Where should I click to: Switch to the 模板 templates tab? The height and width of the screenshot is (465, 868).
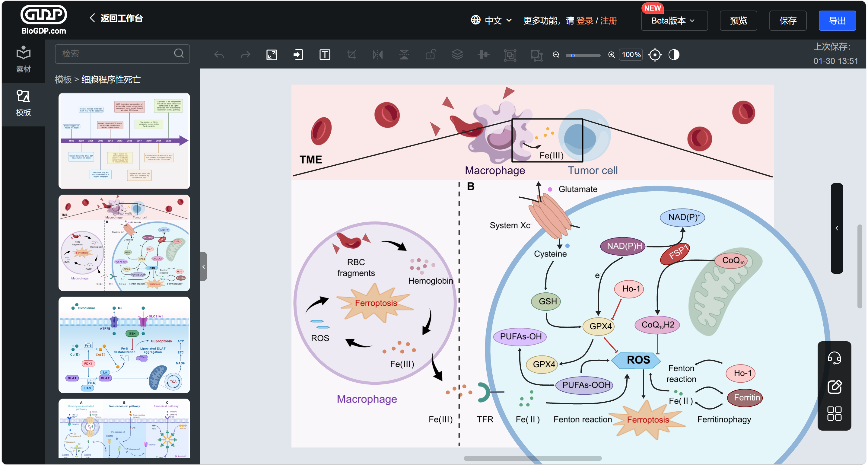pyautogui.click(x=23, y=103)
